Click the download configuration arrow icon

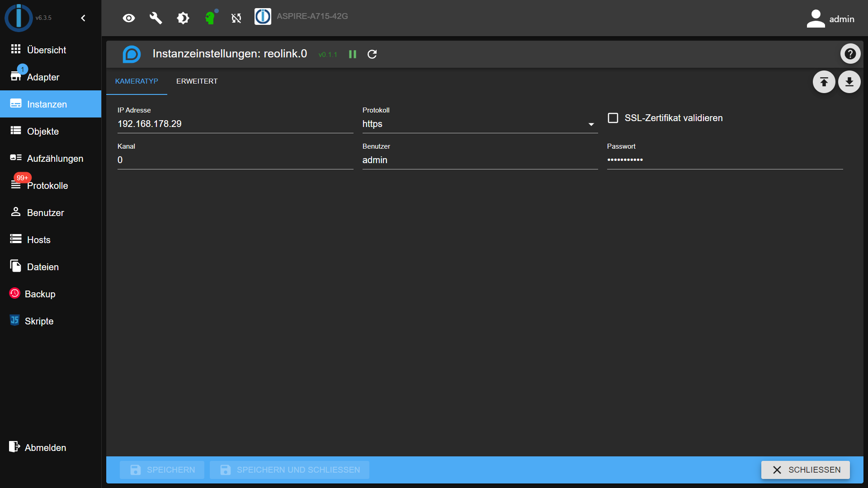click(x=849, y=82)
